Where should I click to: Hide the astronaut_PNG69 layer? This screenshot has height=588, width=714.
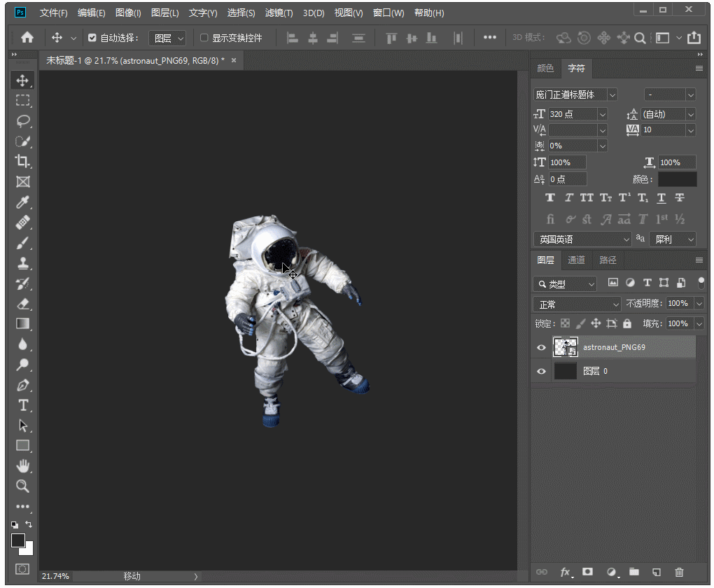click(x=541, y=347)
